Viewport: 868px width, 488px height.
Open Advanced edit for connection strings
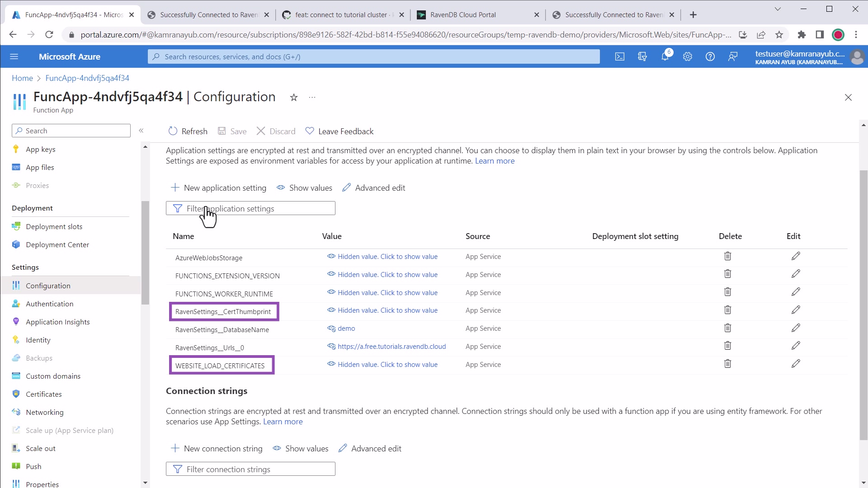370,449
